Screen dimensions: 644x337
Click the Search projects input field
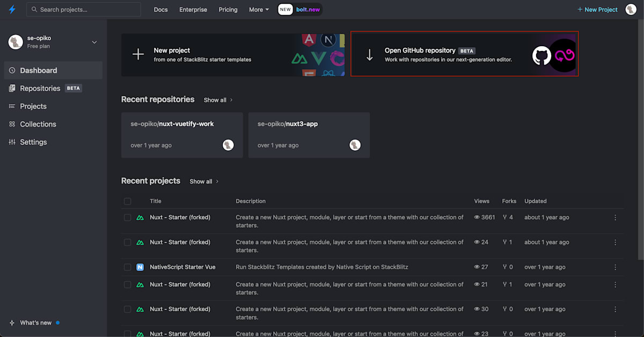84,10
